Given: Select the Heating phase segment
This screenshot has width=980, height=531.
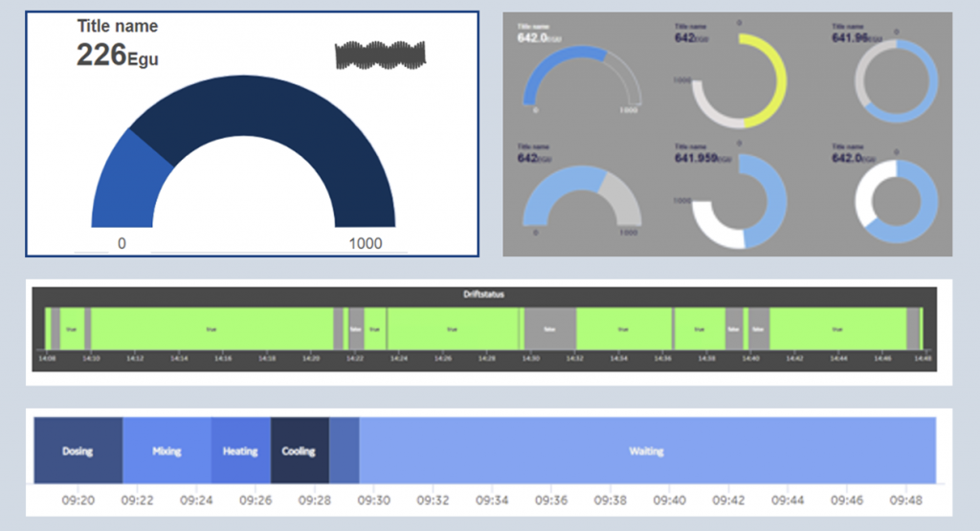Looking at the screenshot, I should [240, 451].
